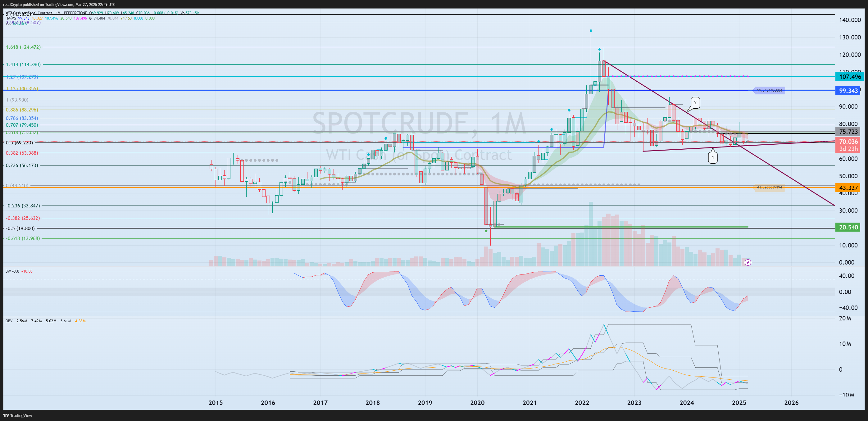Click the 2018 label on time axis

point(373,403)
